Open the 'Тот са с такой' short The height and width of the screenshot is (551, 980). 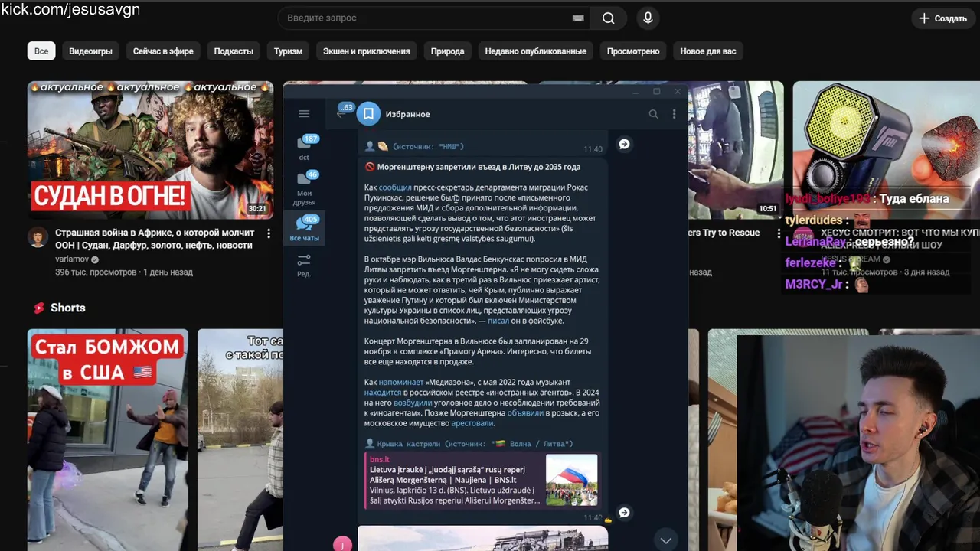pyautogui.click(x=240, y=439)
